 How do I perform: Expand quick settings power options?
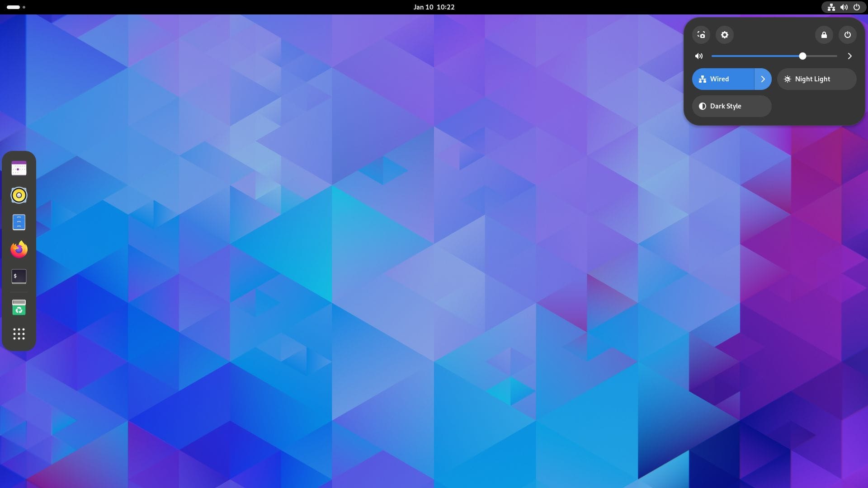click(x=847, y=34)
